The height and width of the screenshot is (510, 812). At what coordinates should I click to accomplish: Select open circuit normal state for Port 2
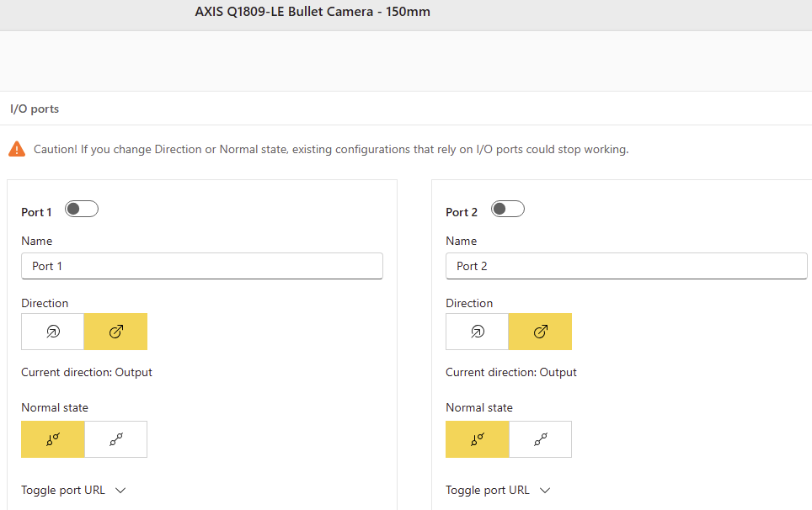478,439
